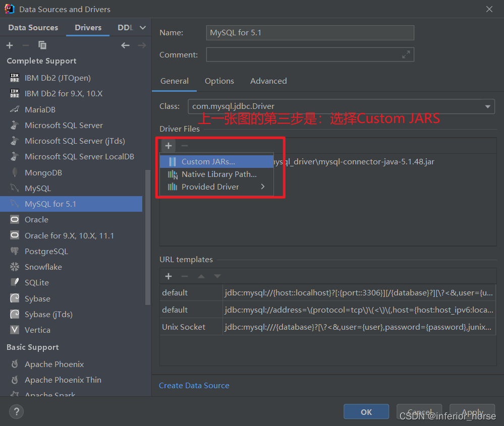Expand the Comment field using its expand icon

pyautogui.click(x=406, y=54)
